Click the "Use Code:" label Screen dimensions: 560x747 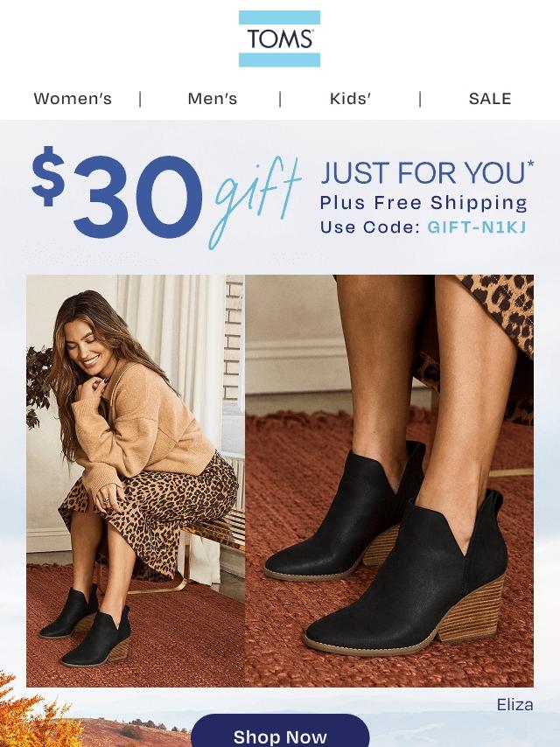coord(370,227)
